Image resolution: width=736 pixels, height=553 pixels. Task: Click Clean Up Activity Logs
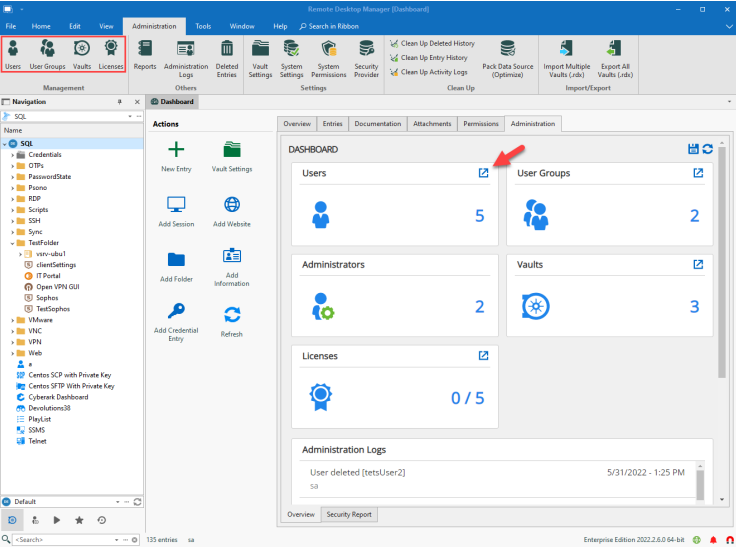[x=429, y=72]
